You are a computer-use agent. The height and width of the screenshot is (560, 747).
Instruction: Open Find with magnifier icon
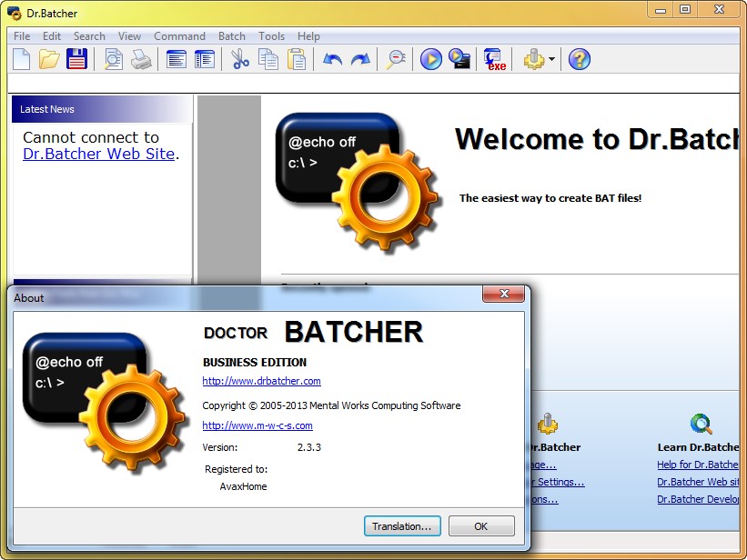(396, 59)
